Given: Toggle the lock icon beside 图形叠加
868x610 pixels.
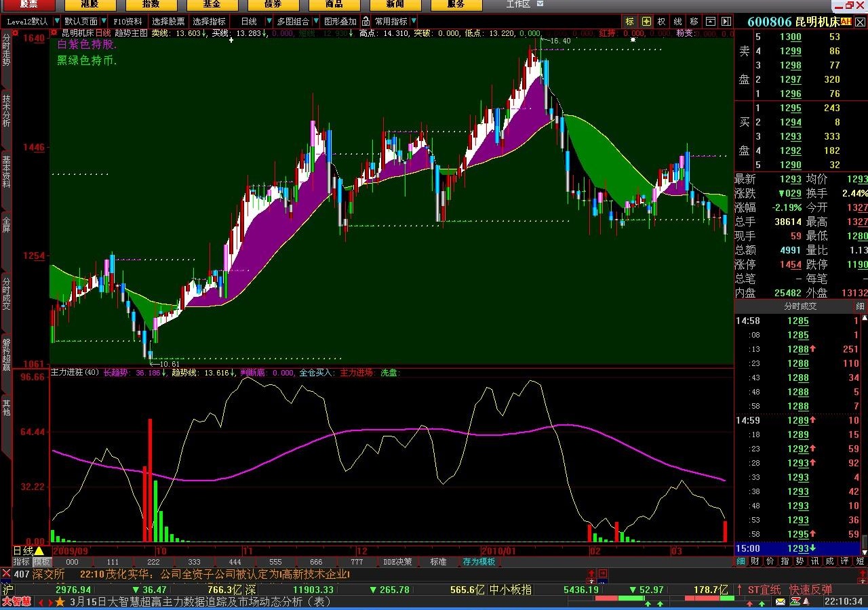Looking at the screenshot, I should pos(366,22).
